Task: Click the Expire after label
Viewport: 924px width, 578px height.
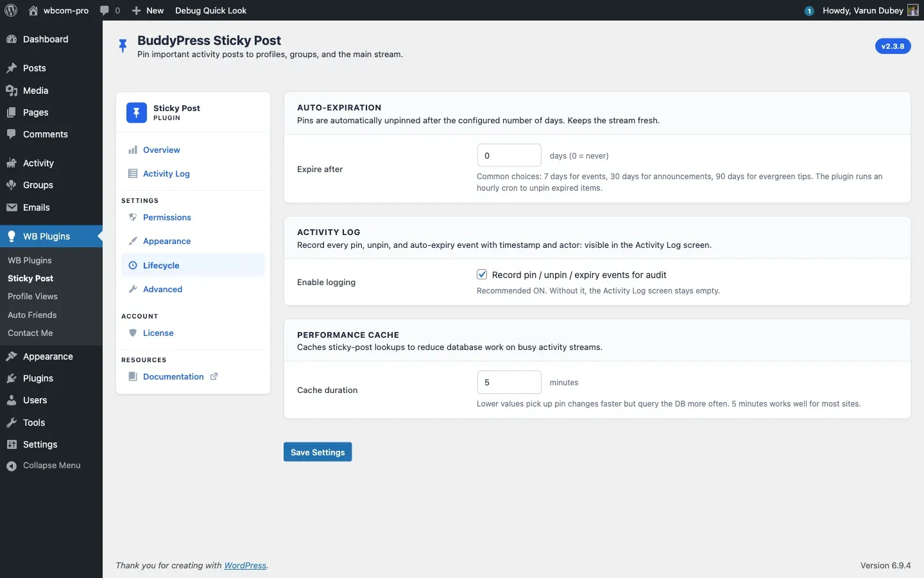Action: (320, 169)
